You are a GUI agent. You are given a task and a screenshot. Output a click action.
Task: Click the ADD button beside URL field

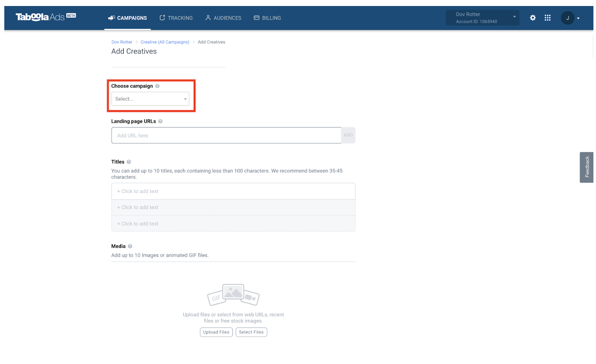point(348,135)
